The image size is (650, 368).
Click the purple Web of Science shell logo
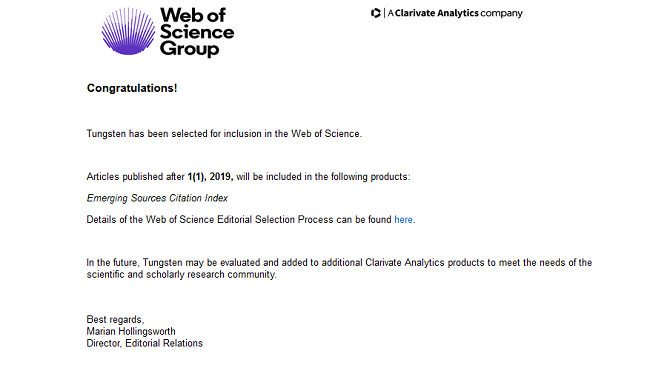tap(128, 31)
